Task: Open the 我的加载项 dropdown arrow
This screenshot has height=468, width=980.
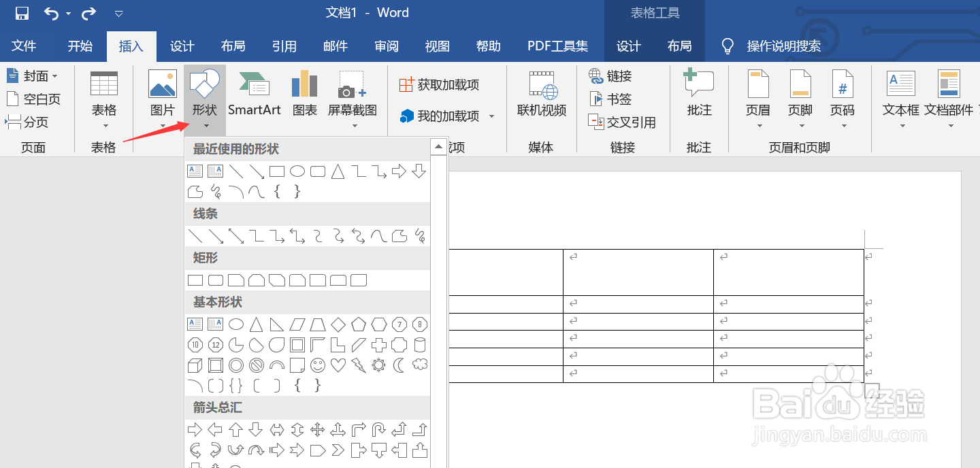Action: tap(492, 116)
